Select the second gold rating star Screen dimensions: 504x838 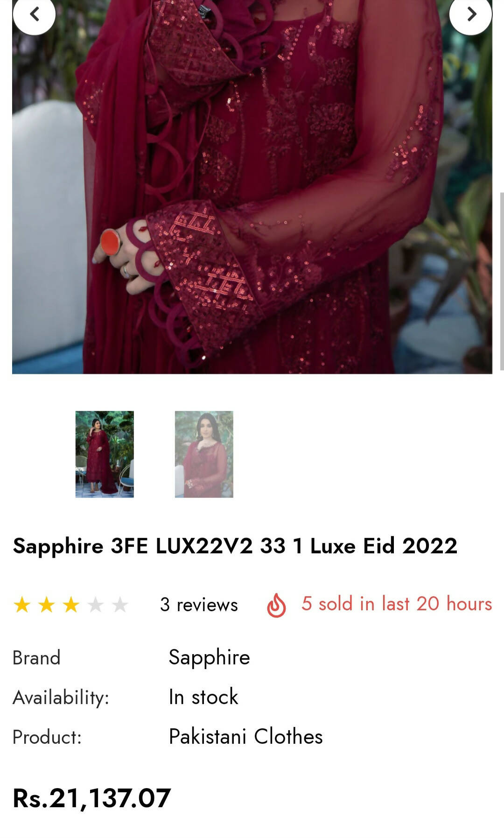pyautogui.click(x=47, y=605)
